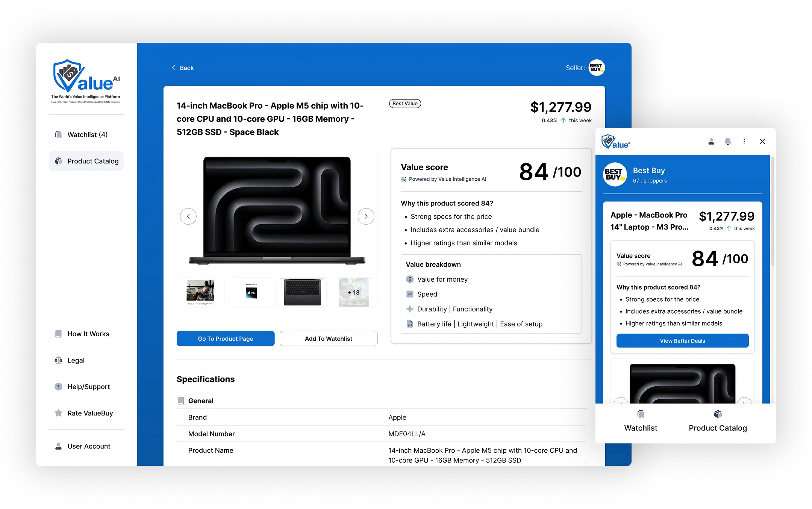Open the +13 more images thumbnail
812x509 pixels.
click(353, 293)
